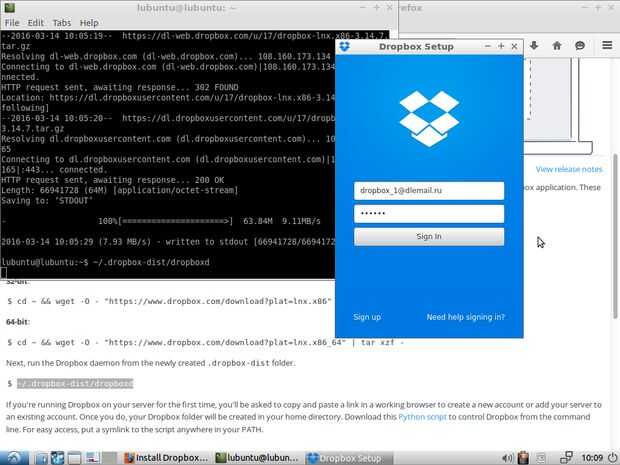Open Need help signing in link

[x=465, y=317]
